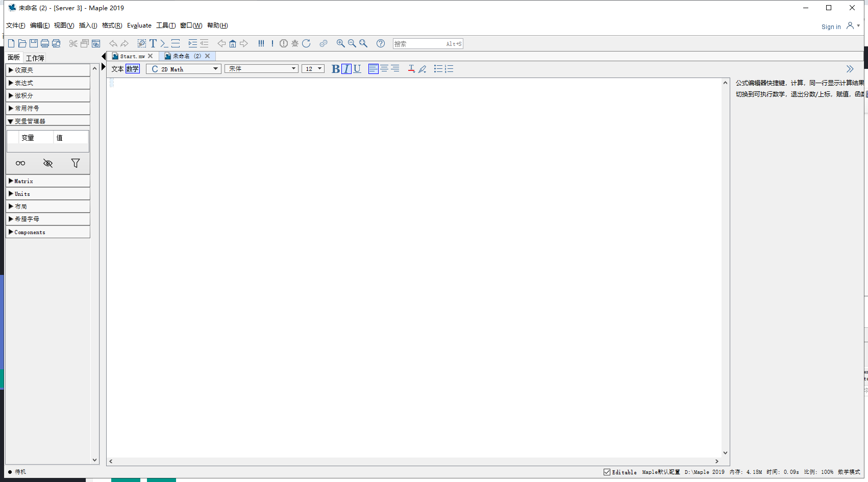Toggle Italic formatting
Screen dimensions: 868x482
[346, 69]
